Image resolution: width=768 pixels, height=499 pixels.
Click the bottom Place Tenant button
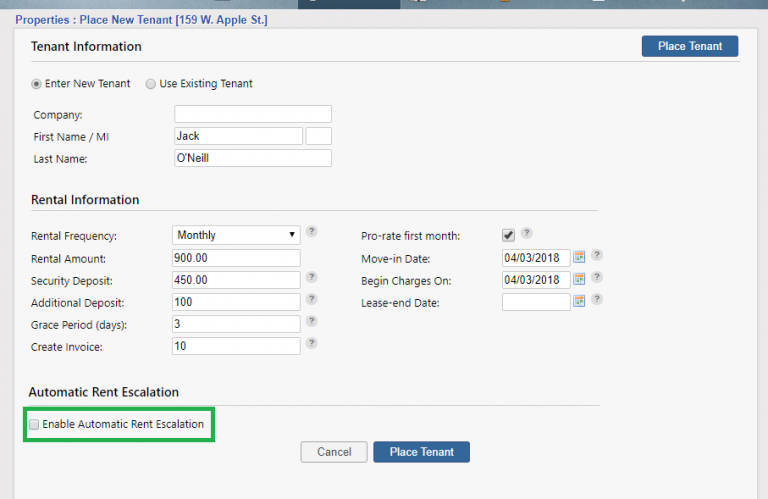[421, 452]
